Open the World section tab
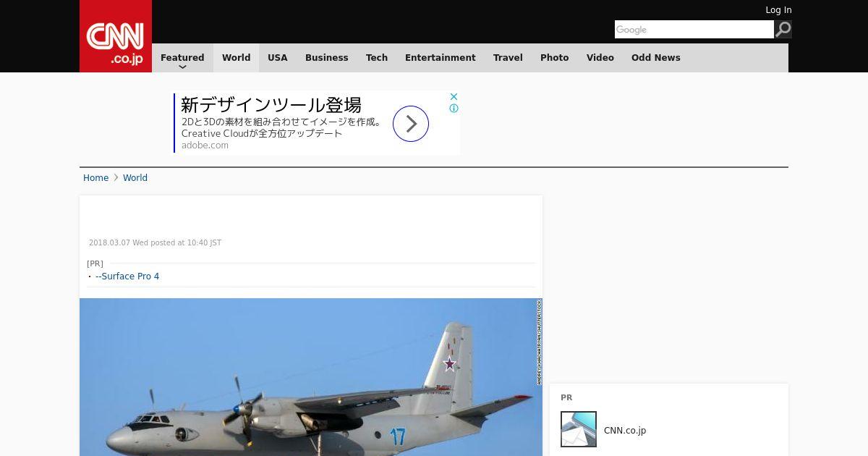Viewport: 868px width, 456px height. [236, 58]
